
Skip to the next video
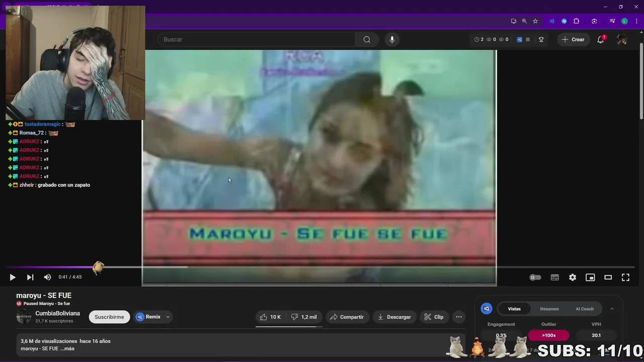pyautogui.click(x=30, y=277)
